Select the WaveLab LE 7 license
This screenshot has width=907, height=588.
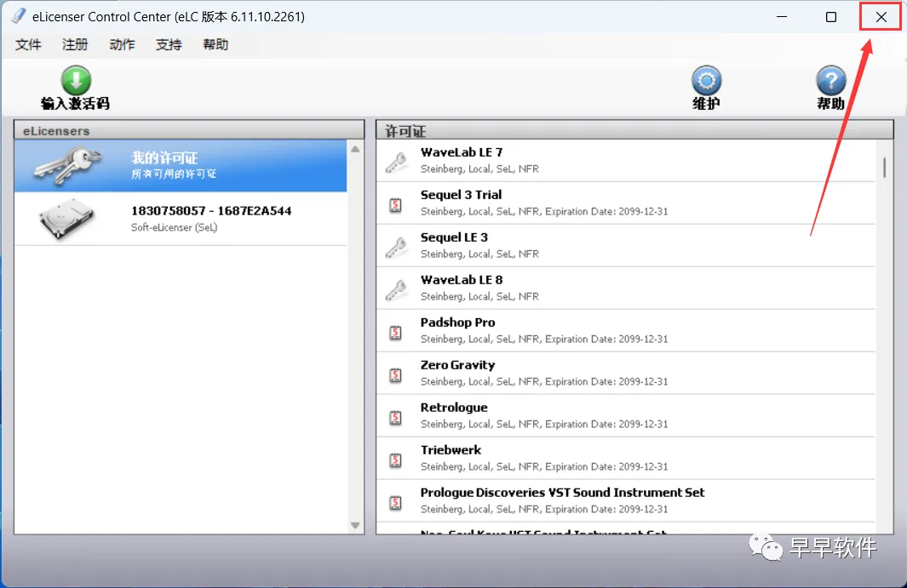pos(625,160)
